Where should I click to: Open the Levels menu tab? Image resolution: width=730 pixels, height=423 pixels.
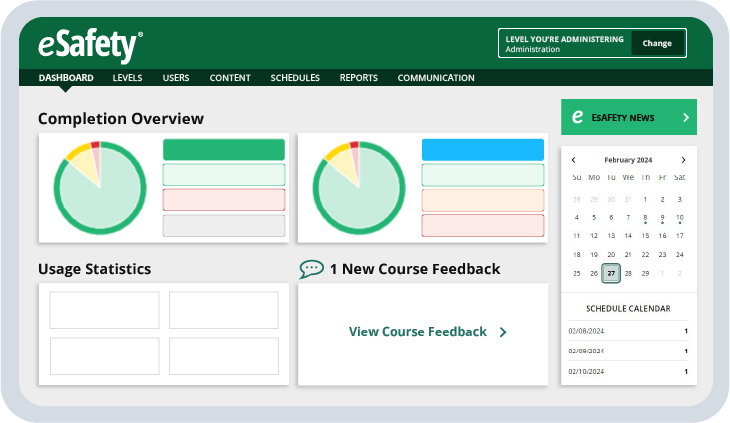(x=127, y=78)
